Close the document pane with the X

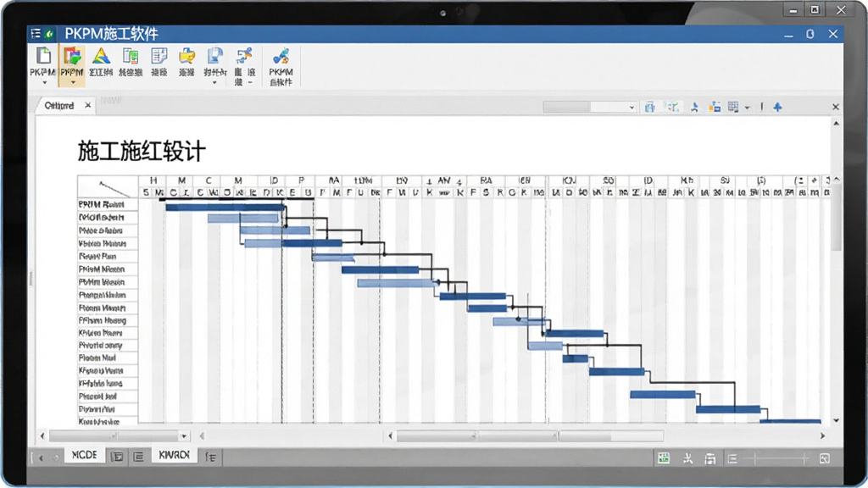pyautogui.click(x=836, y=108)
